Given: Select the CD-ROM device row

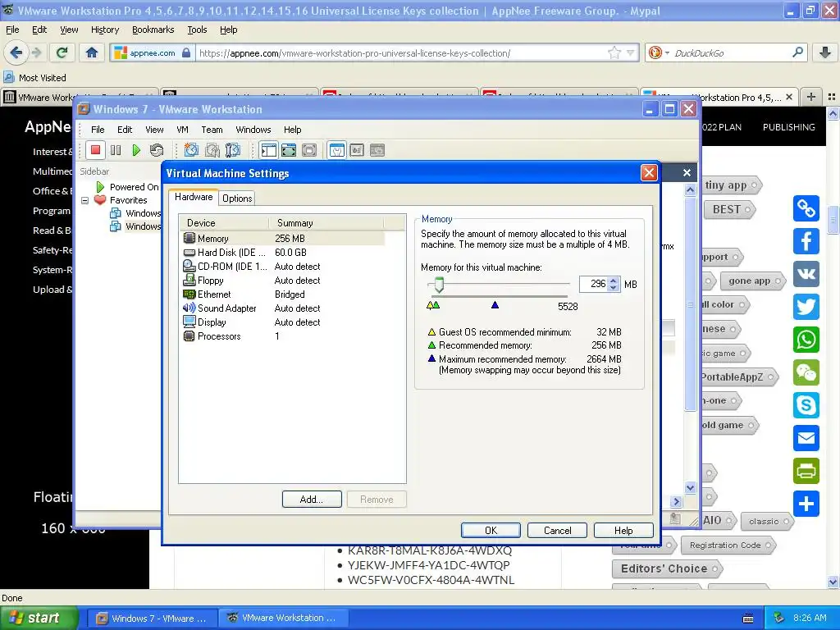Looking at the screenshot, I should coord(283,267).
